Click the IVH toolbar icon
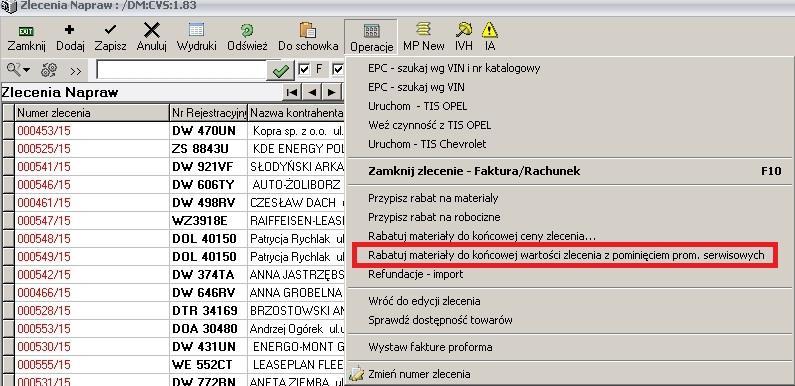Image resolution: width=795 pixels, height=386 pixels. [463, 29]
